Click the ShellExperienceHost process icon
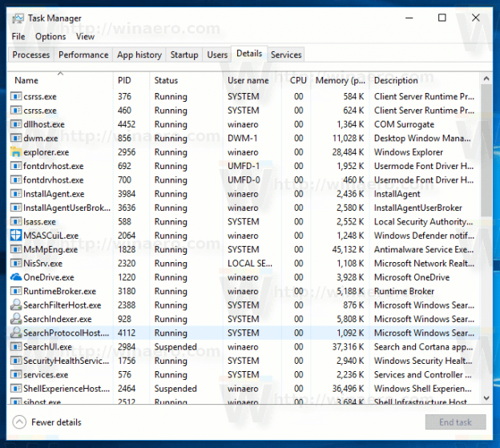Image resolution: width=500 pixels, height=448 pixels. click(x=16, y=389)
